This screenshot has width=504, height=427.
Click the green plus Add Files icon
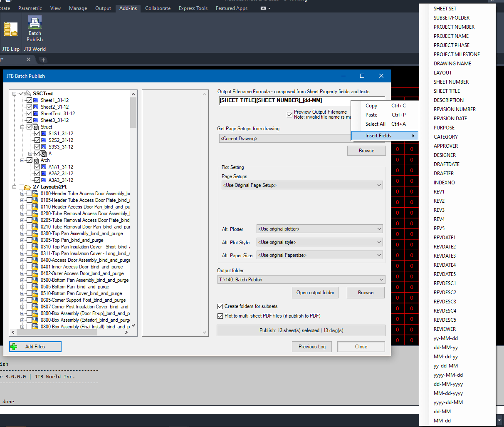pos(14,347)
